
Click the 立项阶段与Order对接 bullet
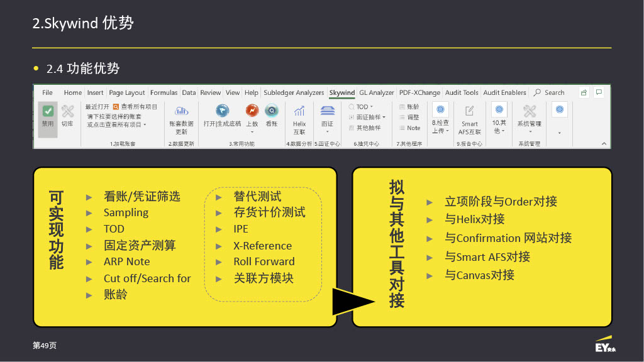501,202
